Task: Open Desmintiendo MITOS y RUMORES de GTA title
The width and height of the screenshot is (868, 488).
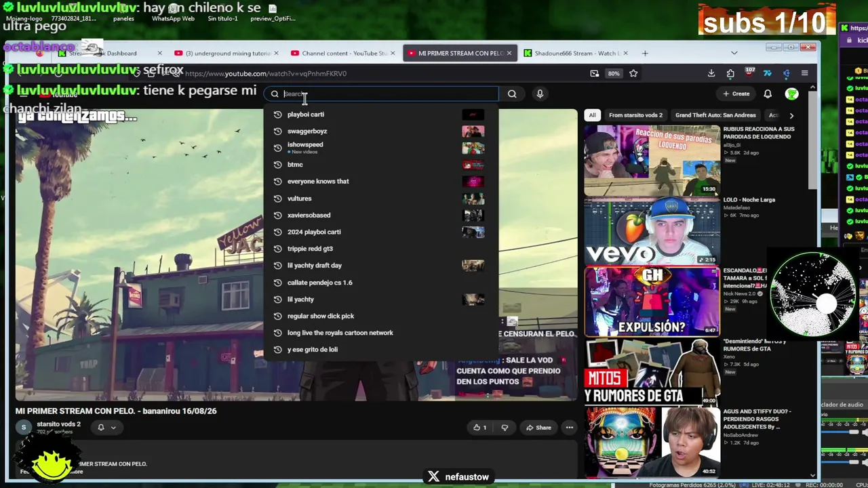Action: pyautogui.click(x=755, y=345)
